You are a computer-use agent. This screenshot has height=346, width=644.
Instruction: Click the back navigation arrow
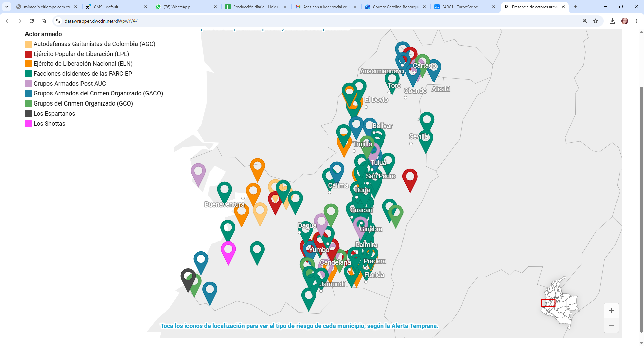[x=7, y=21]
